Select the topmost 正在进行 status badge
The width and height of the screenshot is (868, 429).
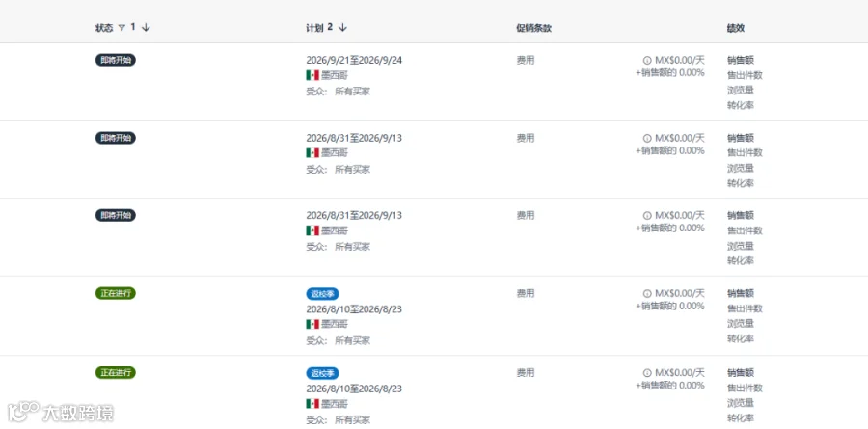pos(115,293)
